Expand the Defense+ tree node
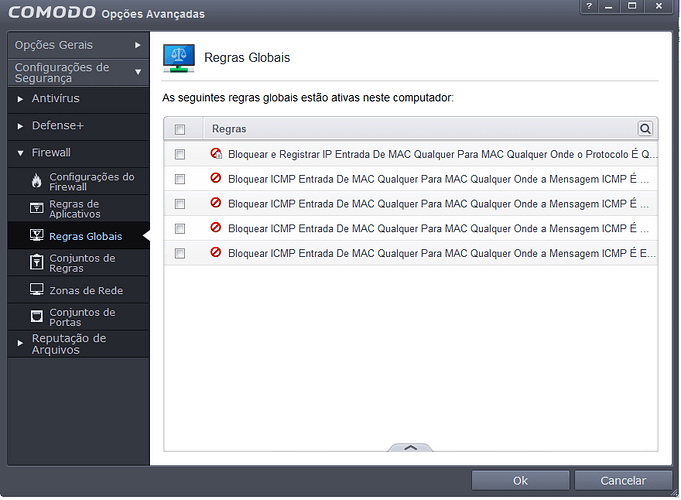Image resolution: width=681 pixels, height=500 pixels. 20,126
